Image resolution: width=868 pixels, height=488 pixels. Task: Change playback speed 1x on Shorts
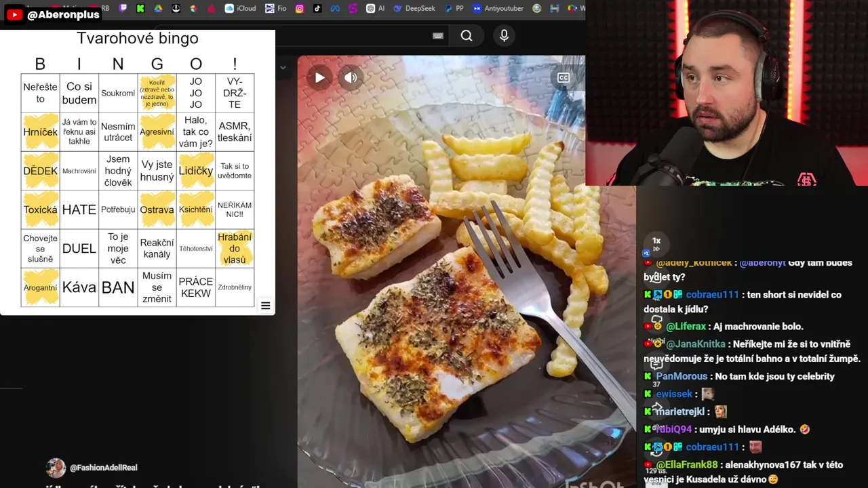click(656, 244)
